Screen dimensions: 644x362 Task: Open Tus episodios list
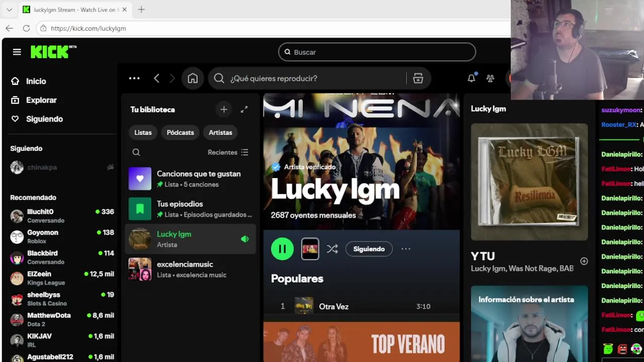[x=190, y=209]
